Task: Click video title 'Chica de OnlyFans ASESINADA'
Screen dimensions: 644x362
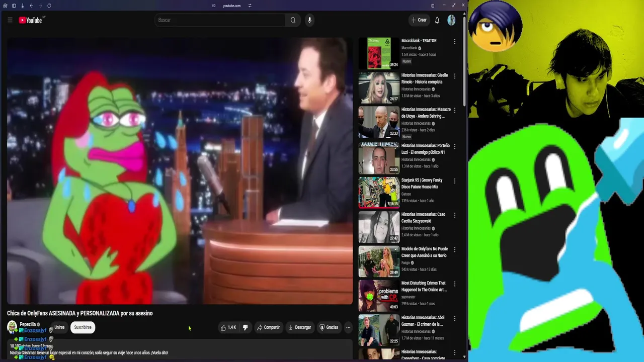Action: 79,313
